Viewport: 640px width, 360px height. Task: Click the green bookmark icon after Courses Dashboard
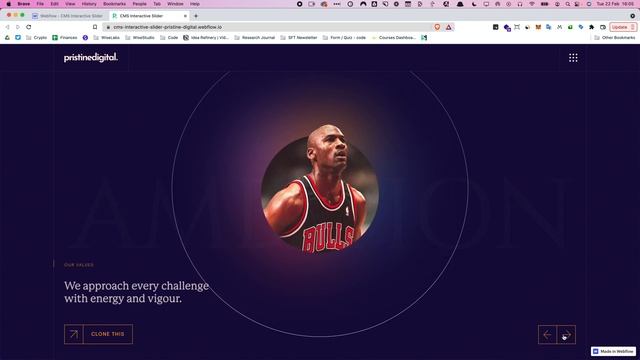[x=424, y=38]
